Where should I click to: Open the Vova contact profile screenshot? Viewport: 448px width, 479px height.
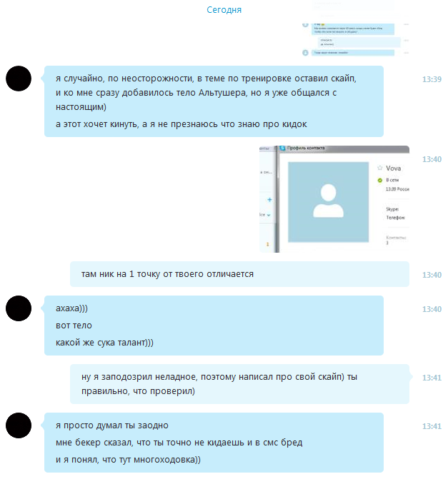click(334, 199)
